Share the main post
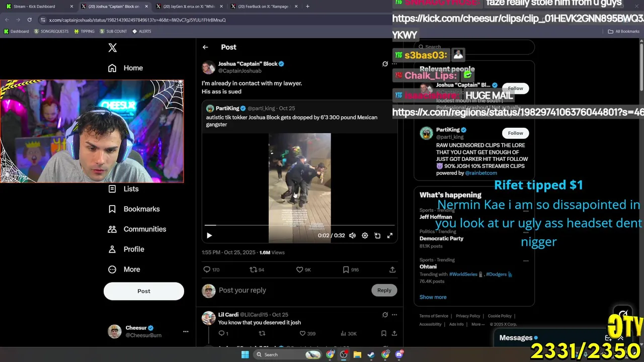644x362 pixels. 392,269
